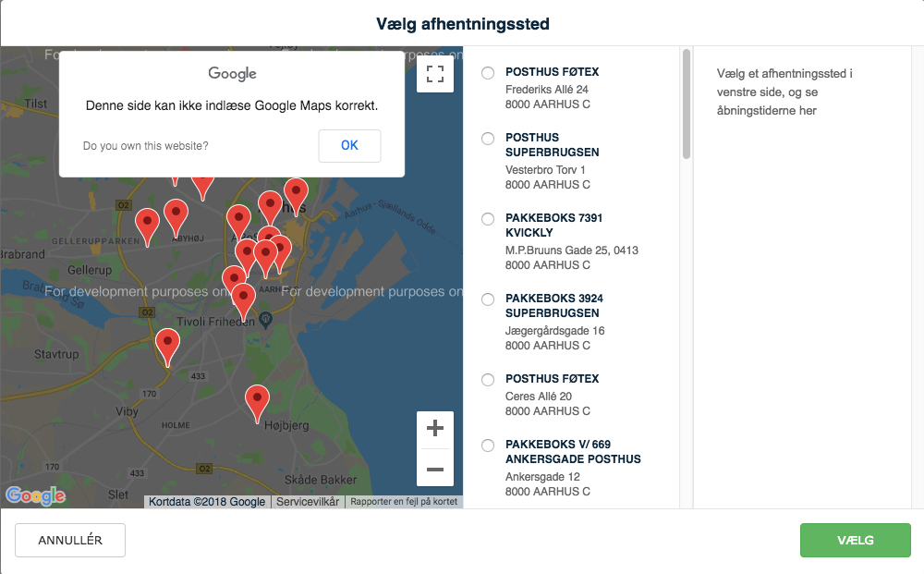Confirm pickup point with VÆLG
The image size is (924, 574).
[855, 540]
